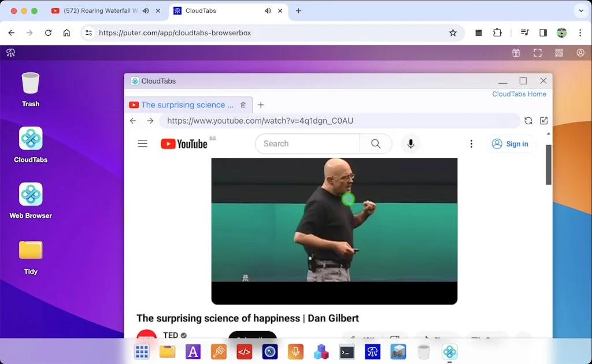The image size is (592, 364).
Task: Open Chrome's three-dot menu
Action: pyautogui.click(x=580, y=33)
